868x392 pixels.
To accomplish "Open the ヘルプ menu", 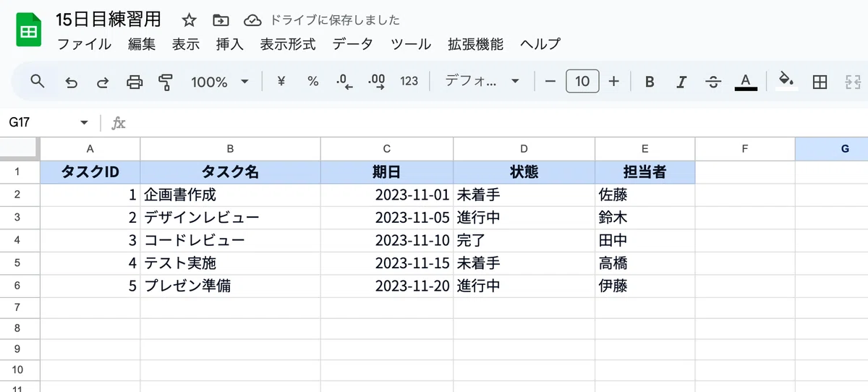I will point(540,44).
